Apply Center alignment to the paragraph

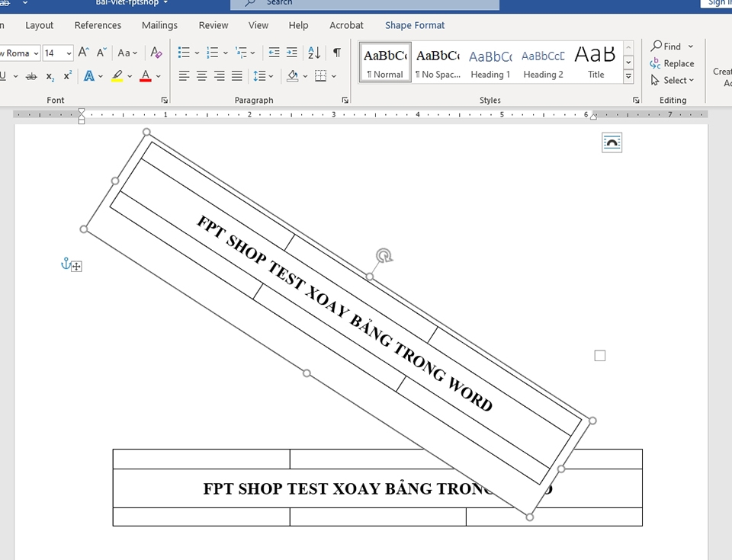click(x=201, y=75)
